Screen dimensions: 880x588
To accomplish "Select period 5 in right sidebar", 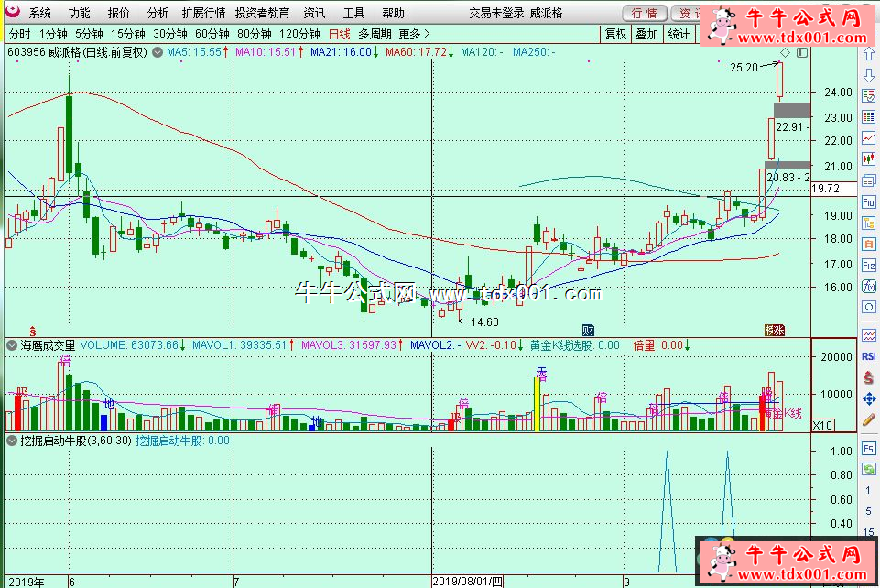I will pos(868,510).
